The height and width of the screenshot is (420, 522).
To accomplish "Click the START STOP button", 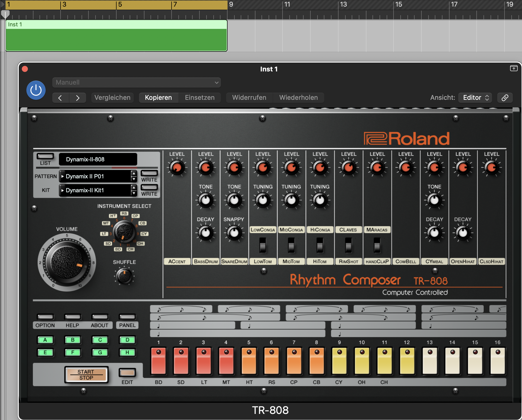I will coord(86,375).
